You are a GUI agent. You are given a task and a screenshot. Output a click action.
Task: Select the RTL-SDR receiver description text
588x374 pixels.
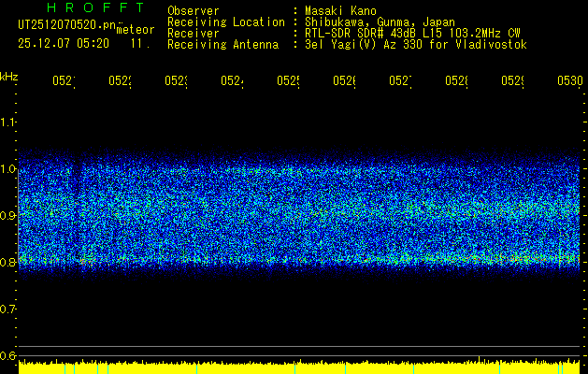tap(412, 33)
